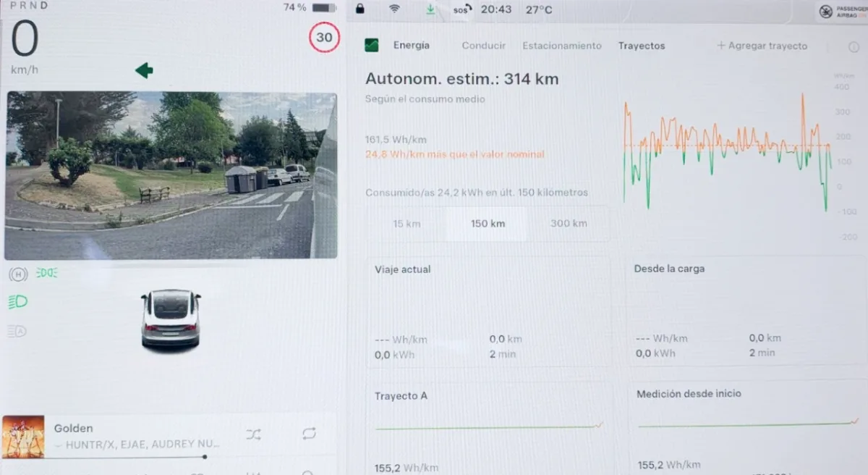This screenshot has height=475, width=868.
Task: Tap Autonom. estim.: 314 km
Action: tap(462, 78)
